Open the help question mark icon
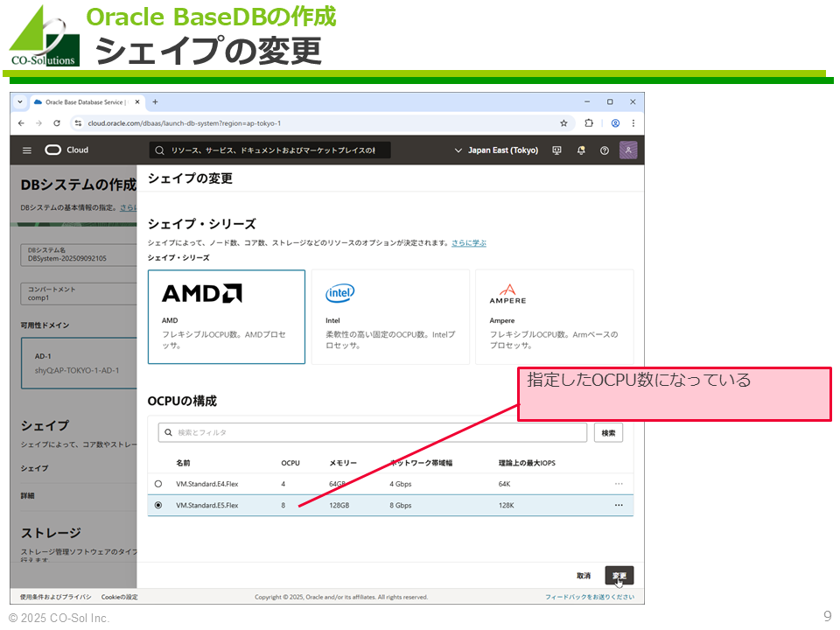The height and width of the screenshot is (630, 840). tap(605, 150)
